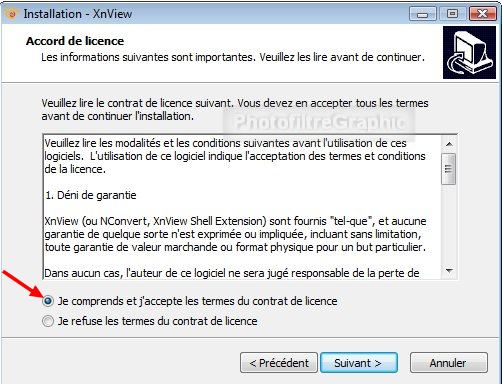The height and width of the screenshot is (384, 502).
Task: Click the 'Je refuse les termes du contrat' label text
Action: pyautogui.click(x=158, y=321)
